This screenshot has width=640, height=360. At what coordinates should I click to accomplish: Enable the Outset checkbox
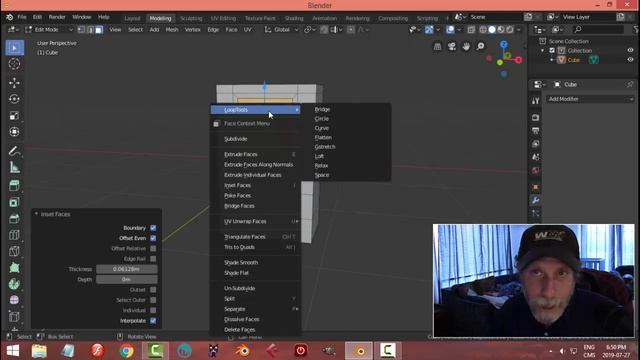tap(153, 289)
